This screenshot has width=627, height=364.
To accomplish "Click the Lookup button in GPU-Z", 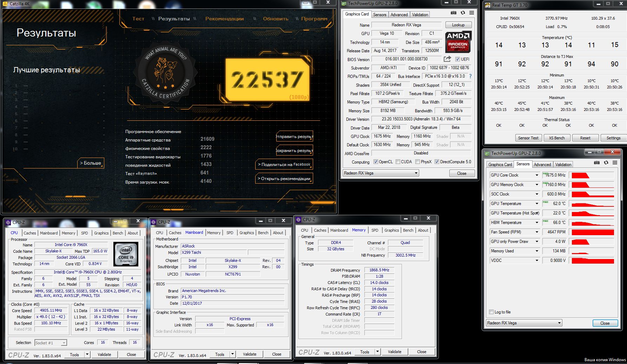I will point(458,25).
